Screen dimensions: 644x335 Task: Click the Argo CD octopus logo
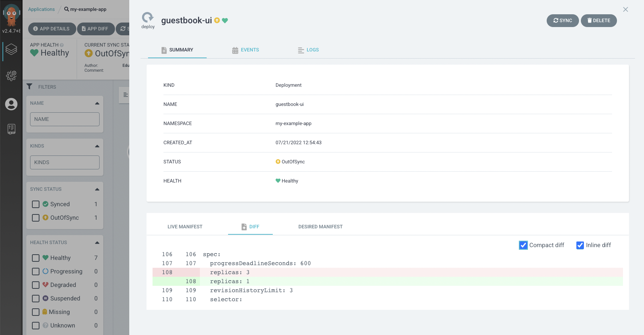coord(11,14)
